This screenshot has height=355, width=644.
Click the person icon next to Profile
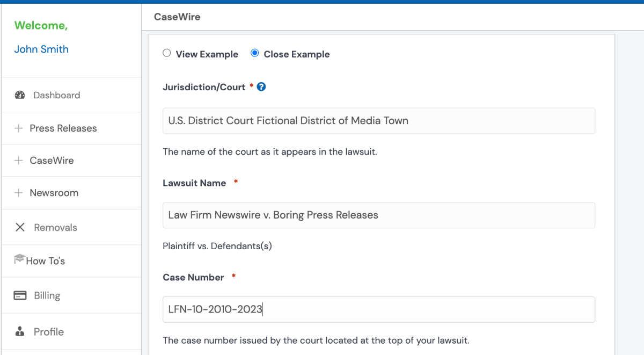[20, 331]
